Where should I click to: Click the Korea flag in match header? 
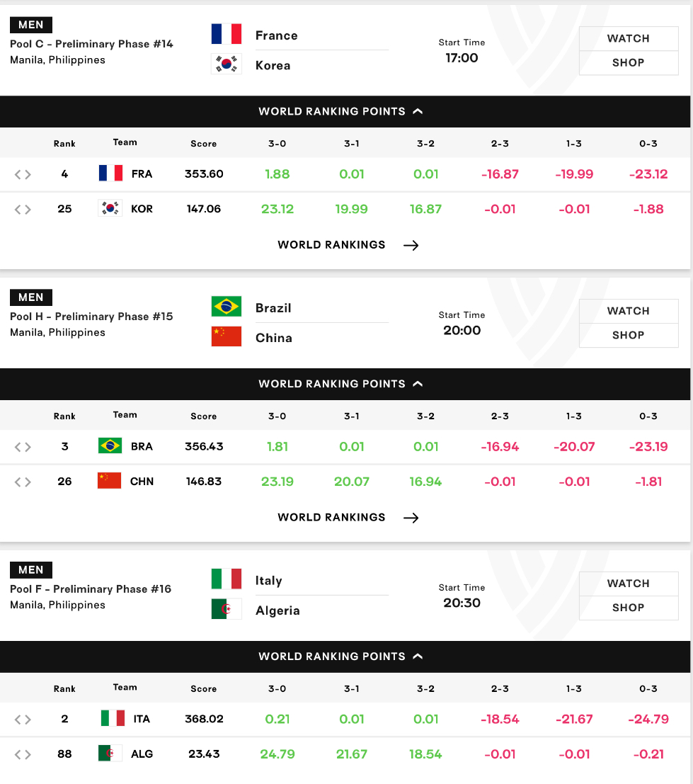pyautogui.click(x=227, y=64)
